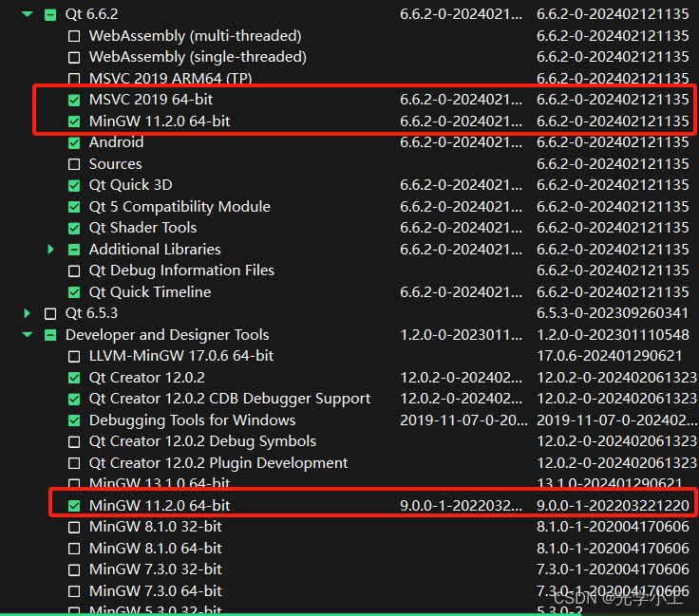699x616 pixels.
Task: Click '2019-11-07-0-20...' installed version cell
Action: click(463, 420)
